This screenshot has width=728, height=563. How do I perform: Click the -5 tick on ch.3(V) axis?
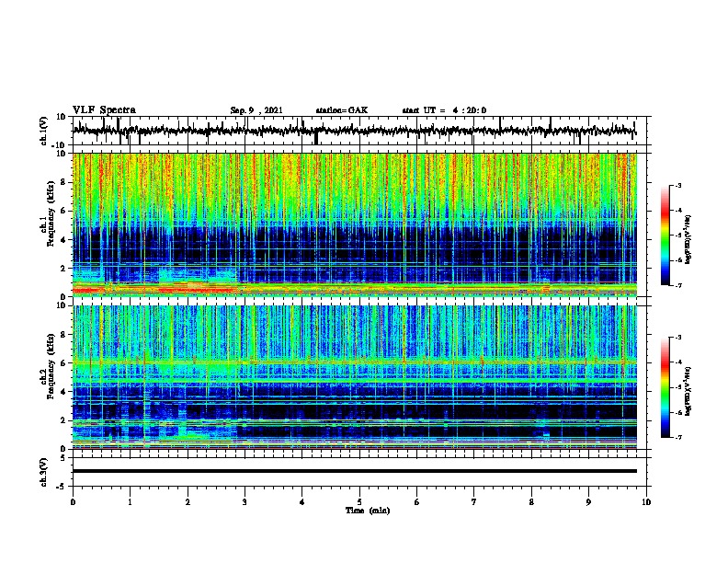coord(63,486)
